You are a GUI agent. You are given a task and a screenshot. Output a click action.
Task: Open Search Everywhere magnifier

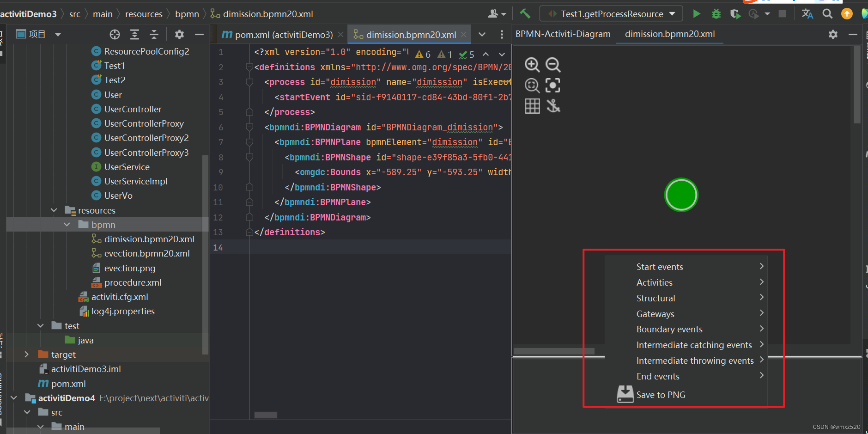click(x=827, y=14)
